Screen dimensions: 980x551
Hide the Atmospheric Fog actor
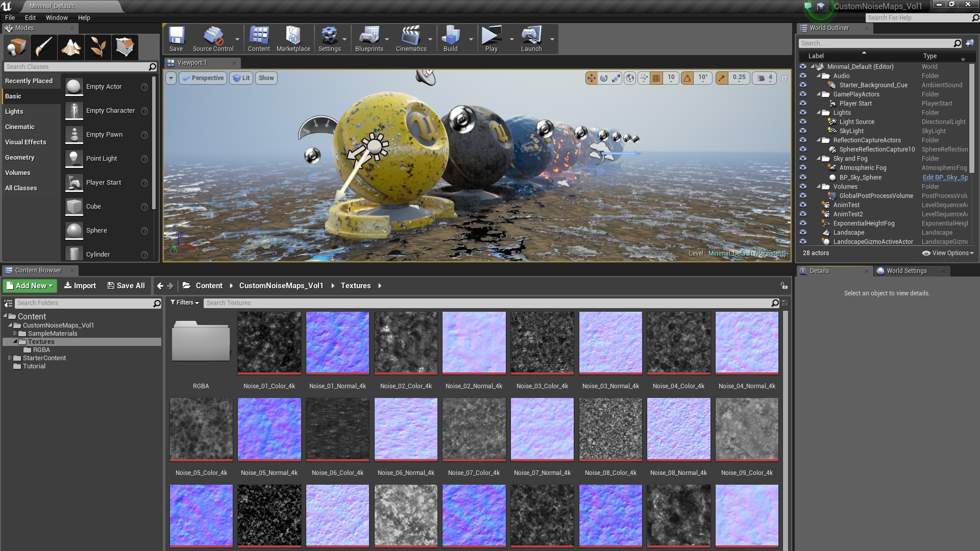pyautogui.click(x=803, y=168)
